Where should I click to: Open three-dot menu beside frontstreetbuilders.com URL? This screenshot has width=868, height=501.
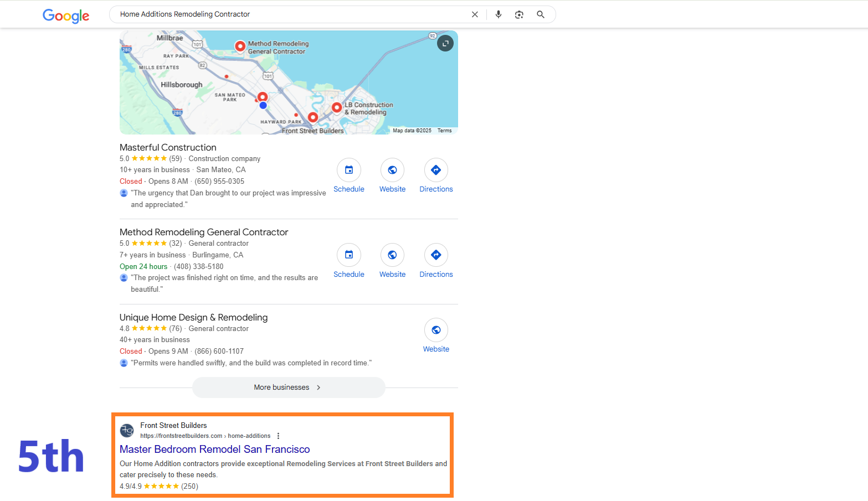[x=278, y=436]
